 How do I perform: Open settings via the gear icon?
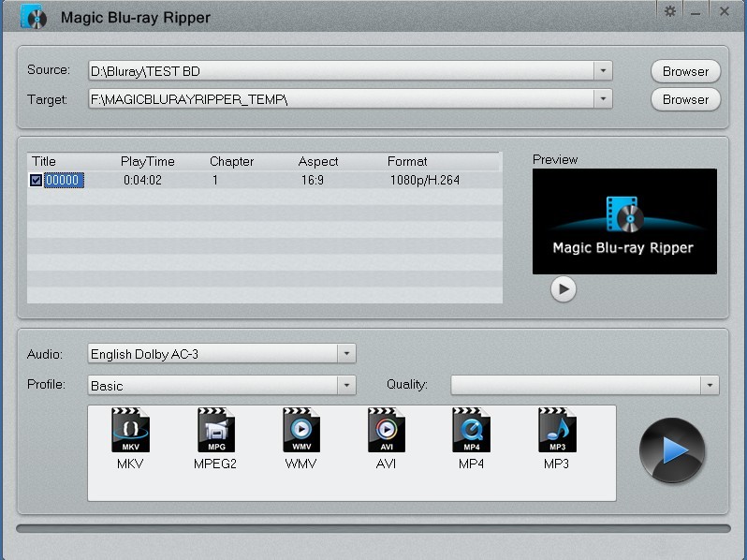pos(670,11)
